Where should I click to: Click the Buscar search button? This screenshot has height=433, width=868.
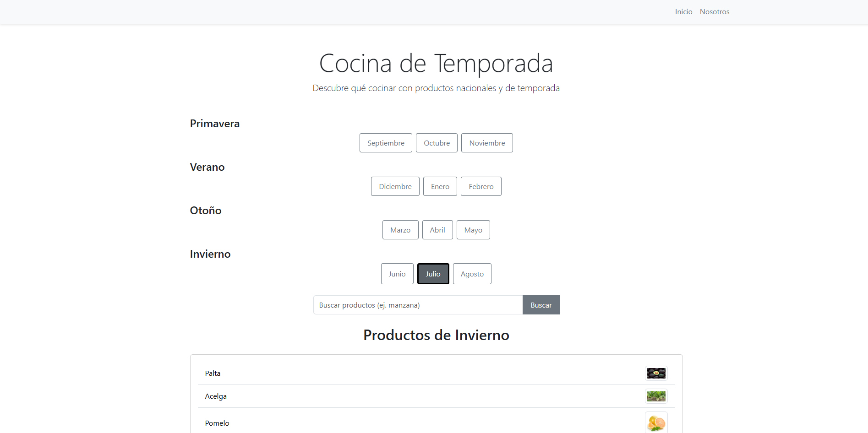tap(541, 305)
